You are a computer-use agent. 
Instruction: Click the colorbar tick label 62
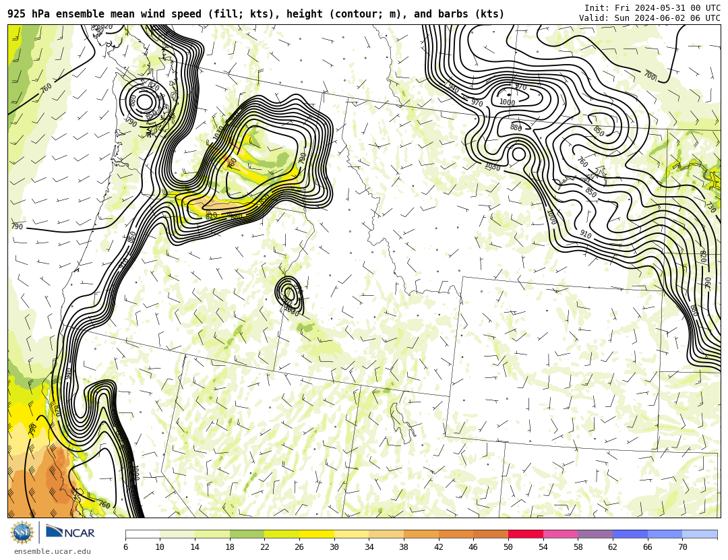[612, 547]
